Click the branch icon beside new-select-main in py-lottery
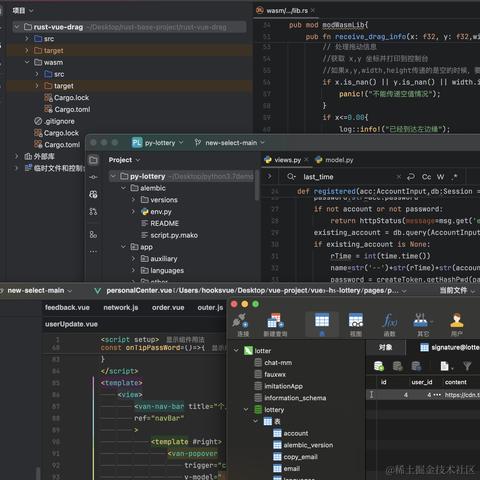The height and width of the screenshot is (480, 480). pyautogui.click(x=198, y=143)
